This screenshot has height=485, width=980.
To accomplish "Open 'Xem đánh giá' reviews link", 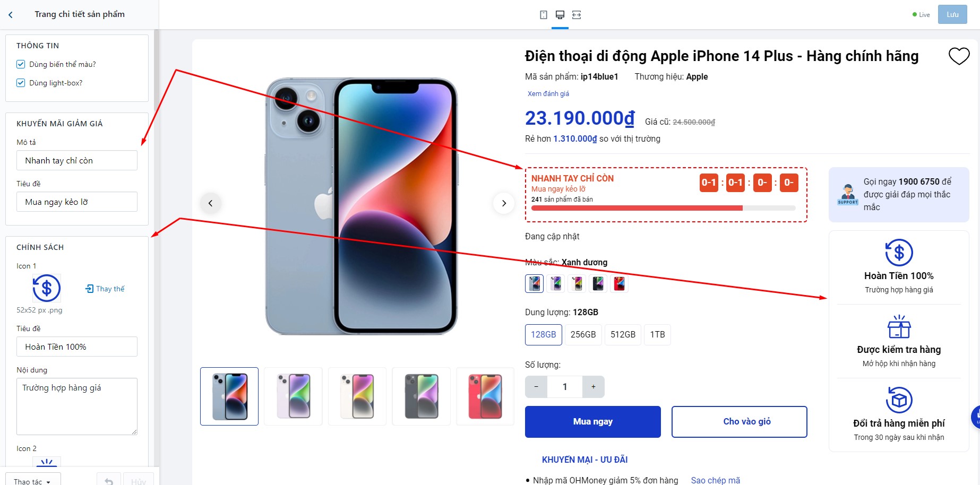I will click(x=548, y=94).
